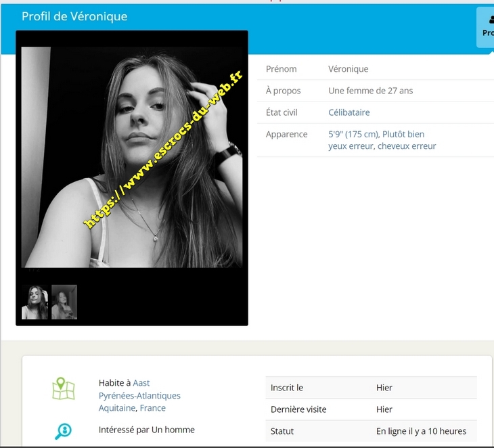
Task: Select the first photo thumbnail
Action: click(35, 302)
